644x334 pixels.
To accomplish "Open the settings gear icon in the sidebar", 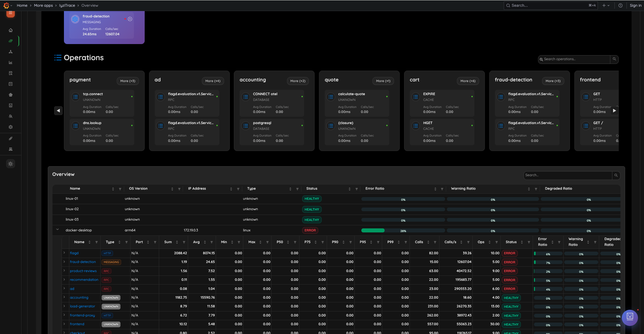I will click(x=10, y=127).
